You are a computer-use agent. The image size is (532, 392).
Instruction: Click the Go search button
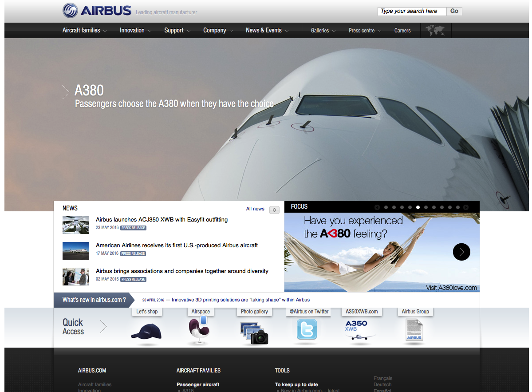454,11
